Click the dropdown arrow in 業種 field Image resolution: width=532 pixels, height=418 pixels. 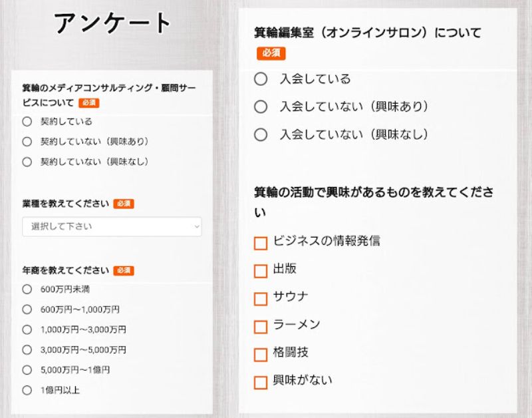196,227
